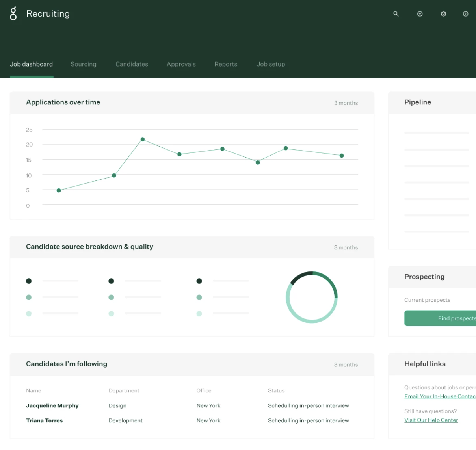Switch to the Job setup tab
Screen dimensions: 476x450
pyautogui.click(x=271, y=64)
